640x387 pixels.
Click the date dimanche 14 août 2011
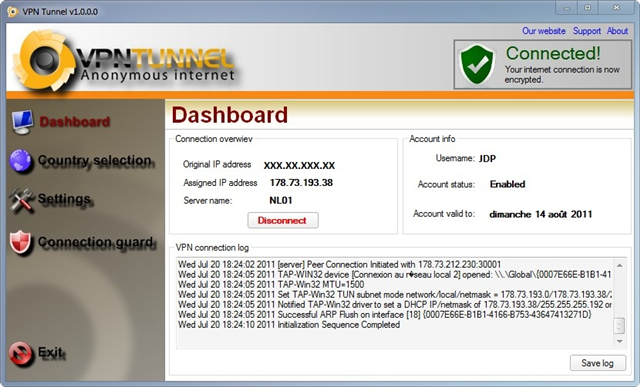click(540, 214)
